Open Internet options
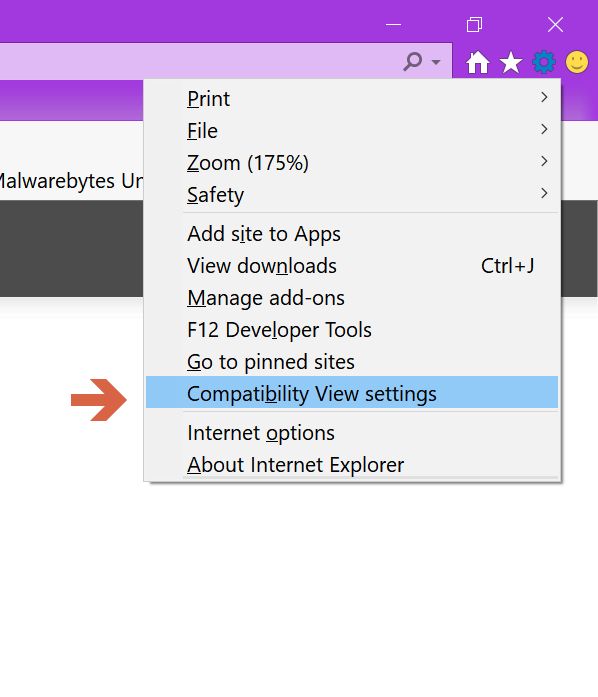Screen dimensions: 598x697 352,433
